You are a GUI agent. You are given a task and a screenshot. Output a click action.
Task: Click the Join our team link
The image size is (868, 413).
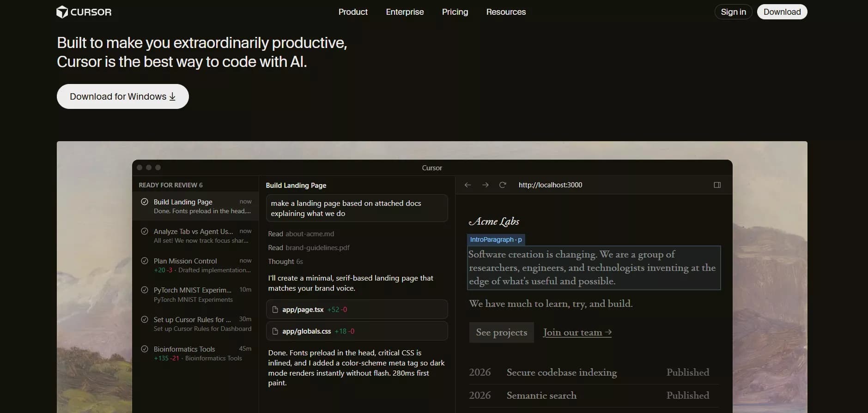click(577, 332)
